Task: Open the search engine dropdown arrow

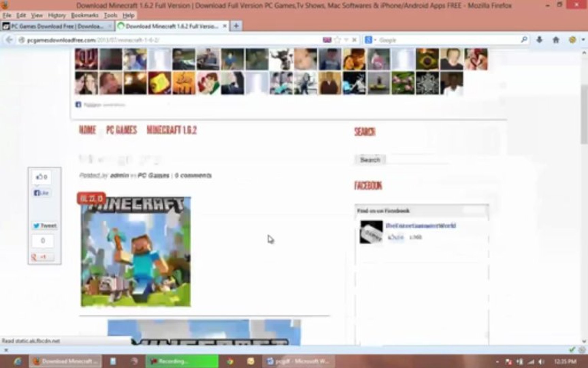Action: tap(375, 40)
